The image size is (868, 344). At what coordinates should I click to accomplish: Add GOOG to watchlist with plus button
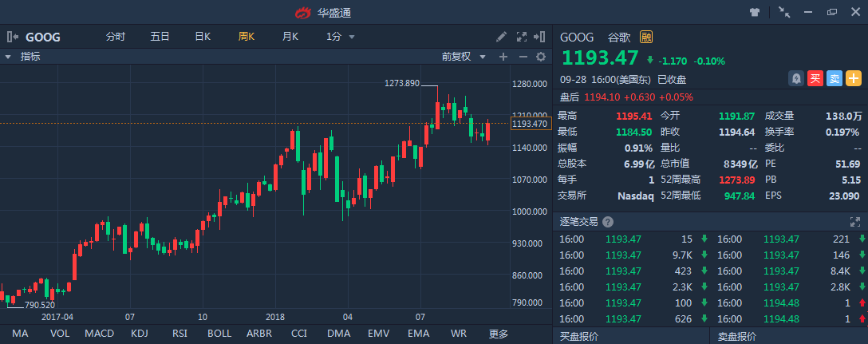[854, 79]
